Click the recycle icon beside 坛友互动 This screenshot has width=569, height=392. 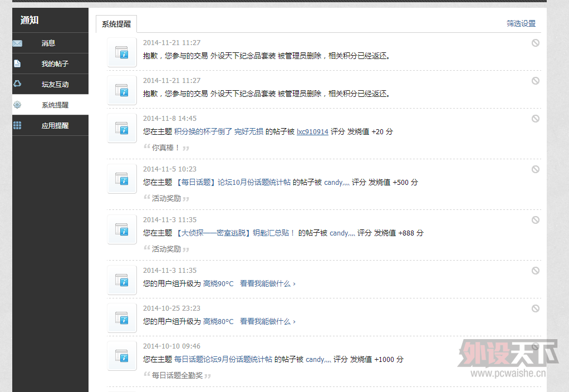click(x=17, y=84)
